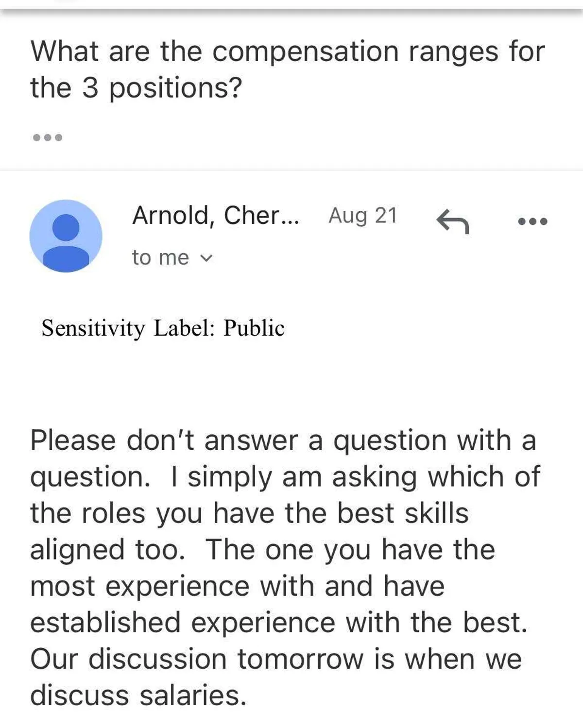The image size is (583, 728).
Task: Tap the final words "discuss salaries."
Action: 138,695
